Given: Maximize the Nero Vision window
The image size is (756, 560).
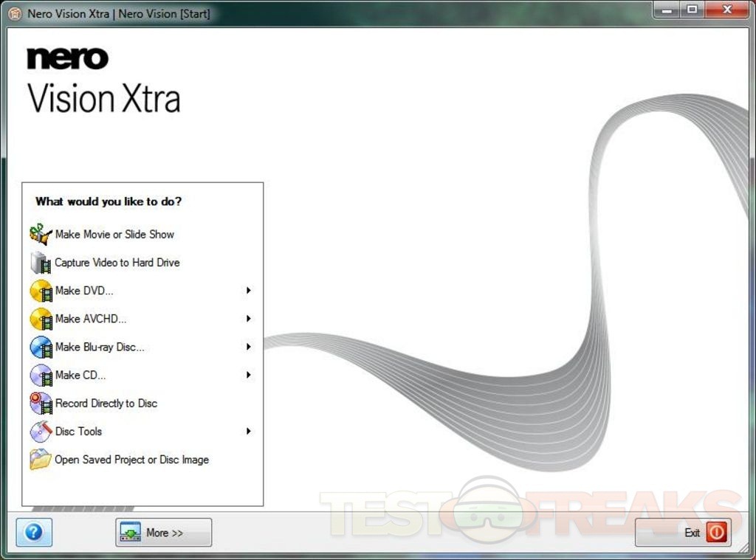Looking at the screenshot, I should [x=692, y=10].
